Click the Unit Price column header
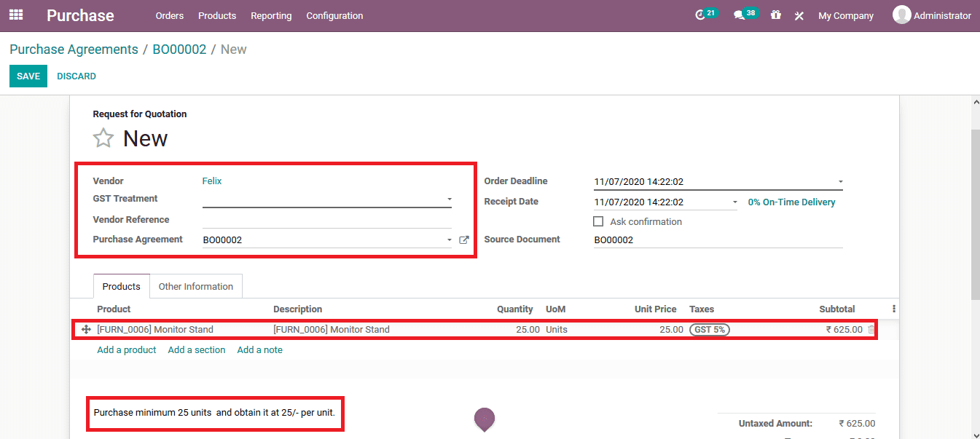980x439 pixels. coord(655,309)
